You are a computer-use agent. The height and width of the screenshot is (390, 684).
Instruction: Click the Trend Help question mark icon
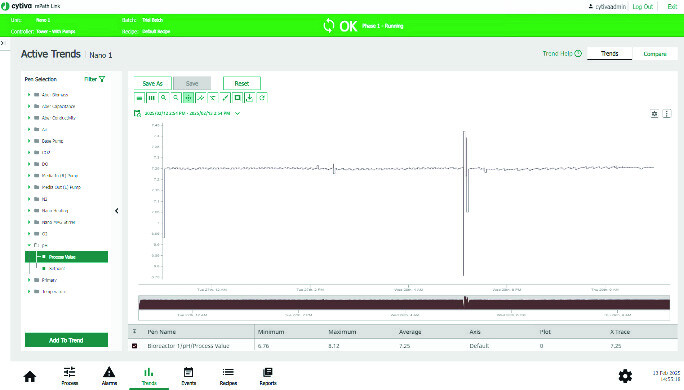point(578,54)
